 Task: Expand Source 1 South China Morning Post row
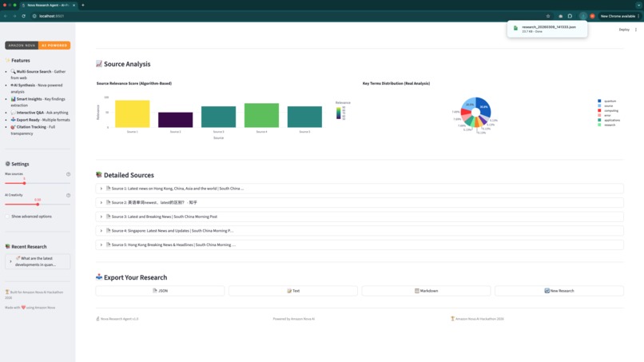click(360, 189)
